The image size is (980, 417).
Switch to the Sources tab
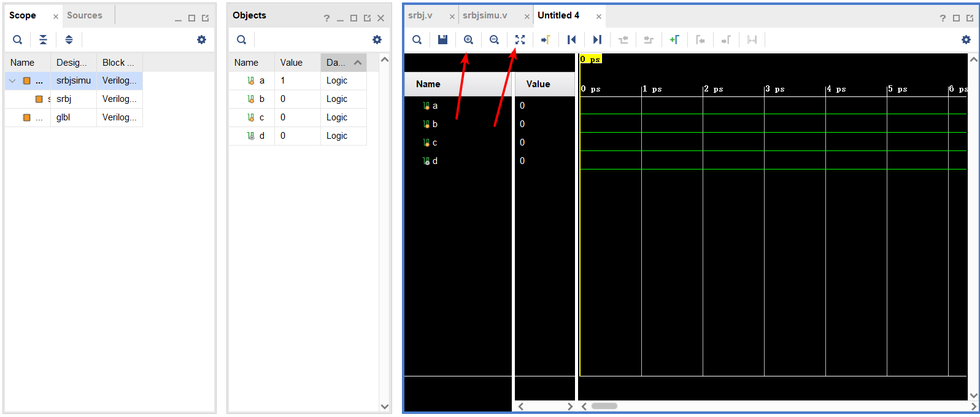tap(85, 15)
